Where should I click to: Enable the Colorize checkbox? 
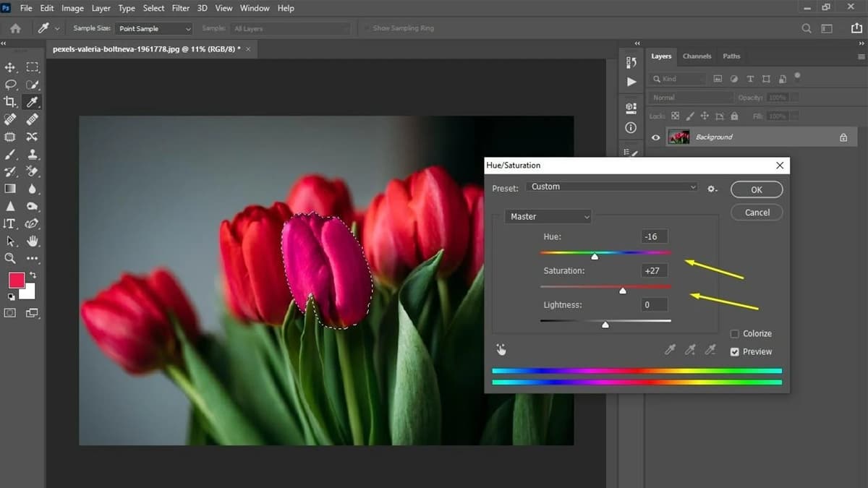[x=735, y=334]
